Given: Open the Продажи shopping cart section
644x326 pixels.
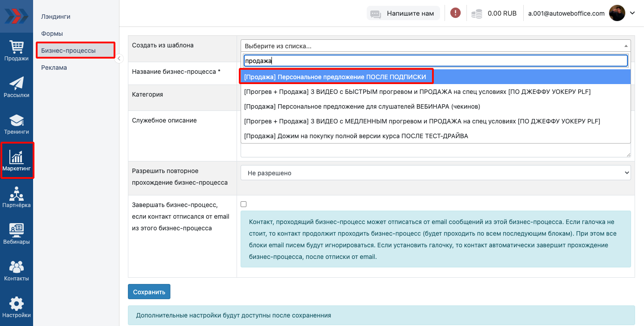Looking at the screenshot, I should click(x=17, y=51).
